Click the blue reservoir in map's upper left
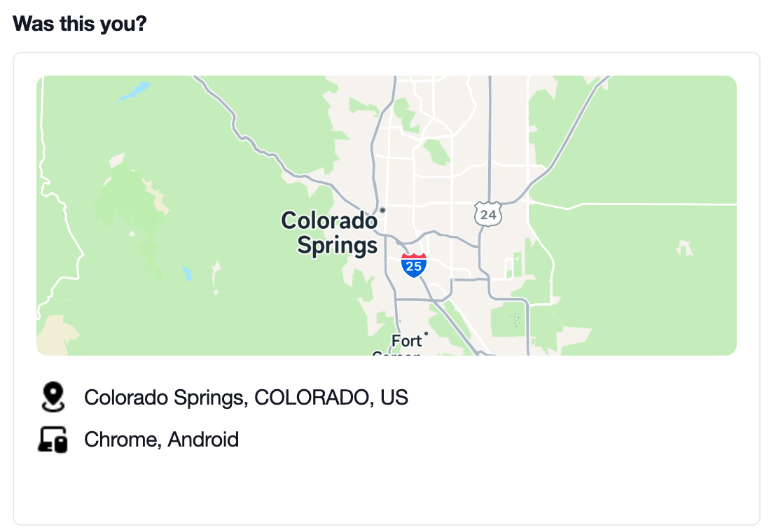Image resolution: width=769 pixels, height=532 pixels. [133, 92]
